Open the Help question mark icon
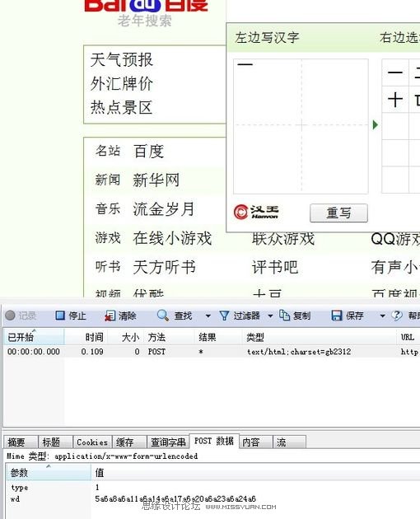Viewport: 420px width, 519px height. (x=396, y=316)
